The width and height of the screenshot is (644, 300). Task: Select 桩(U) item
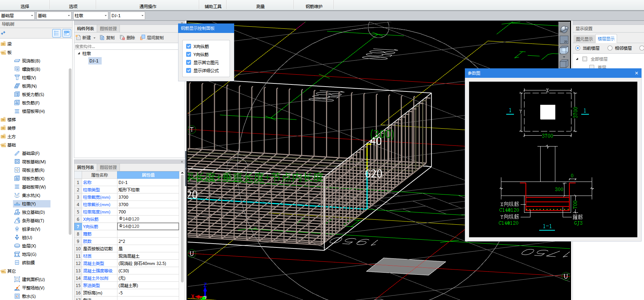[x=23, y=238]
